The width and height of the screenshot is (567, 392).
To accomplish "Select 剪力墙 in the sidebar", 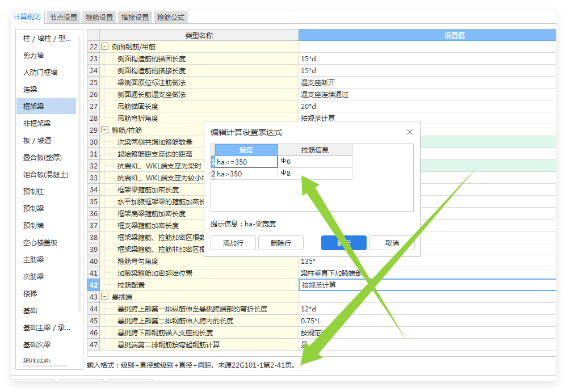I will [34, 56].
